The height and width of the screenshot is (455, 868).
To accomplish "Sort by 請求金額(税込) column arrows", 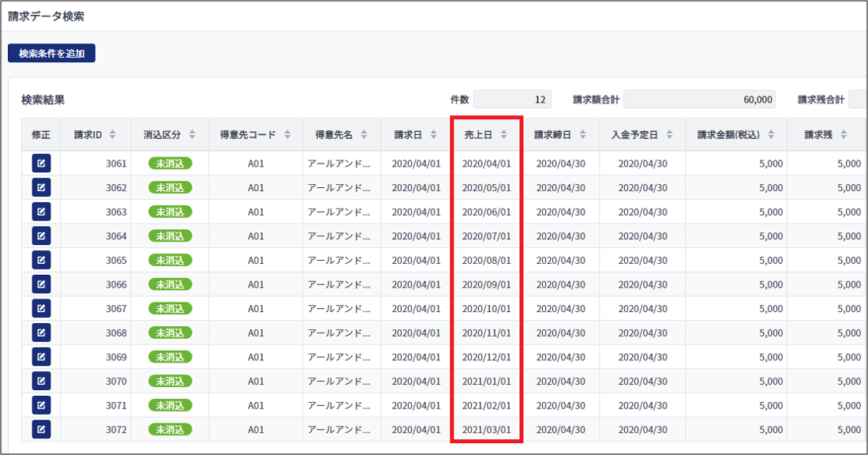I will (771, 134).
